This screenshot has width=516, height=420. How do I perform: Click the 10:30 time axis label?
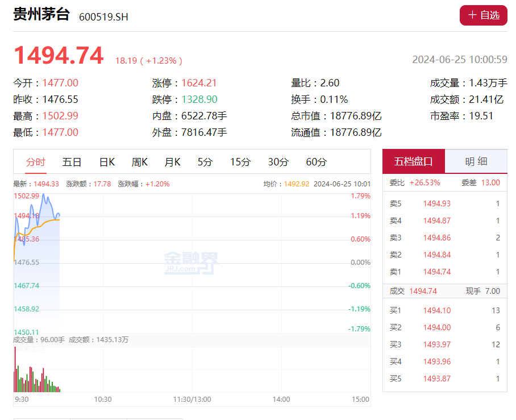(x=103, y=400)
